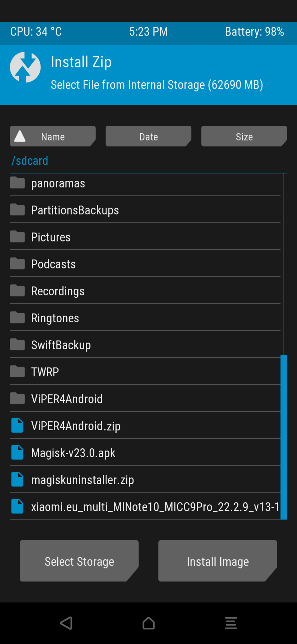Select magiskuninstaller.zip file
The width and height of the screenshot is (297, 644).
[x=82, y=480]
